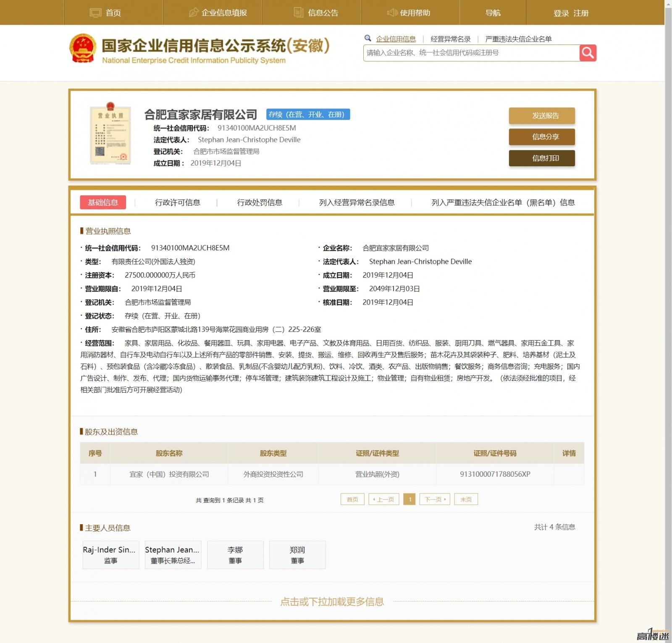Click 详情 column header
This screenshot has height=643, width=672.
point(569,453)
